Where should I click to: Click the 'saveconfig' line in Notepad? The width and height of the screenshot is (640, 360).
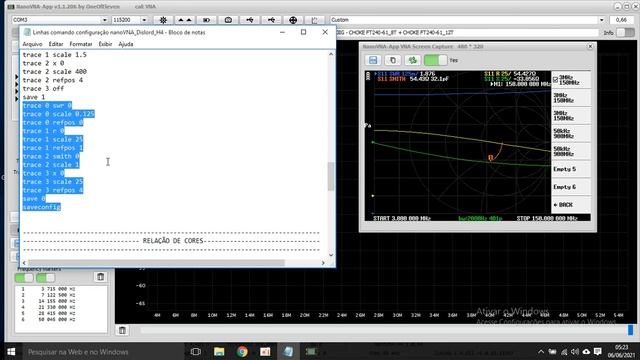tap(42, 207)
